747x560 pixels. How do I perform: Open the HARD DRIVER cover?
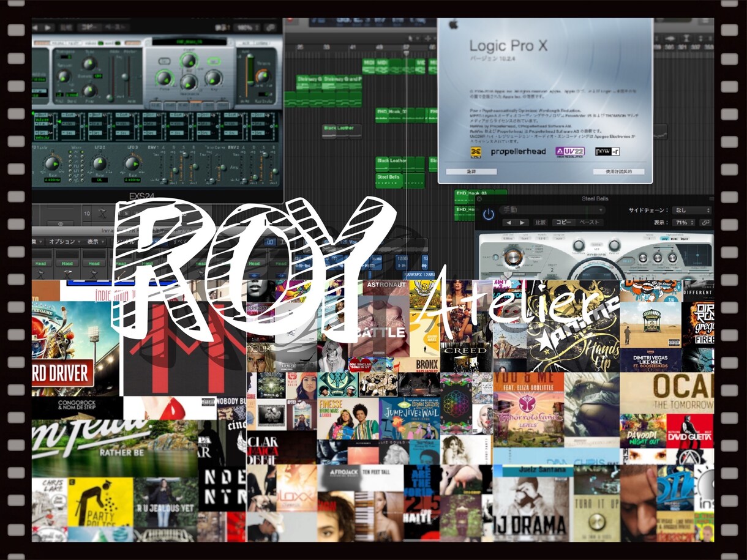click(x=75, y=348)
